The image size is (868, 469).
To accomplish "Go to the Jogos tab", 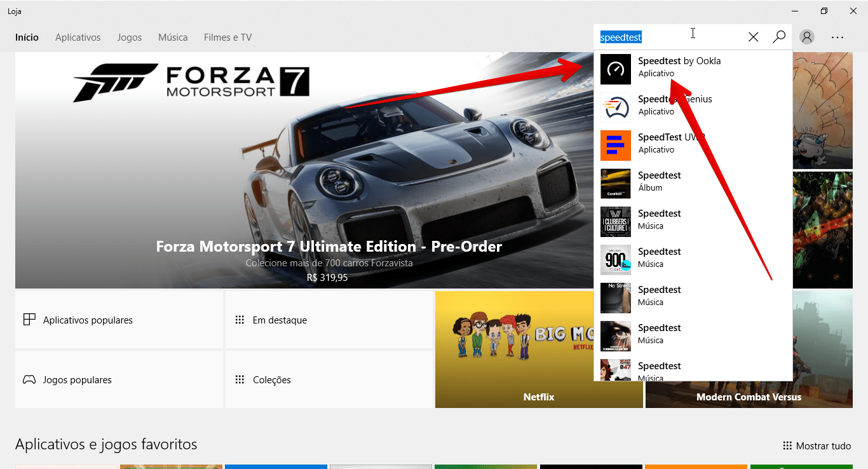I will click(x=129, y=37).
